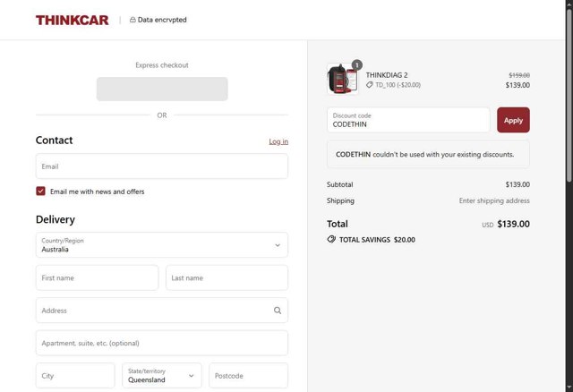The height and width of the screenshot is (392, 573).
Task: Click the crossed-out $159.00 price
Action: pyautogui.click(x=519, y=75)
